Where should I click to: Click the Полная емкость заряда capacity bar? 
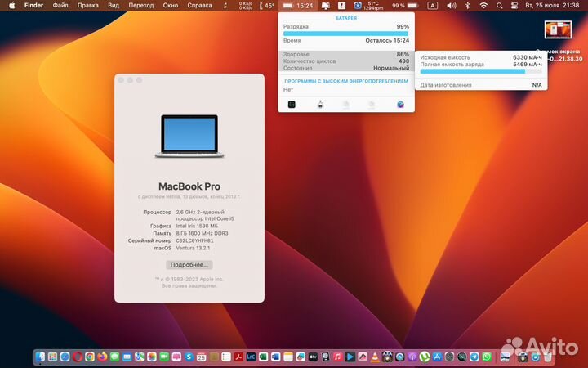pyautogui.click(x=481, y=71)
